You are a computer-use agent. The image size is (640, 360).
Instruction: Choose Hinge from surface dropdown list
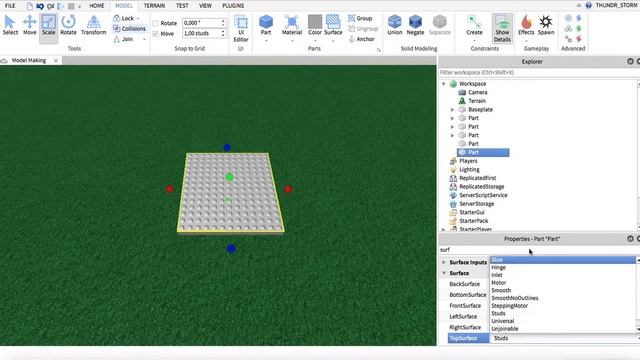pos(563,267)
